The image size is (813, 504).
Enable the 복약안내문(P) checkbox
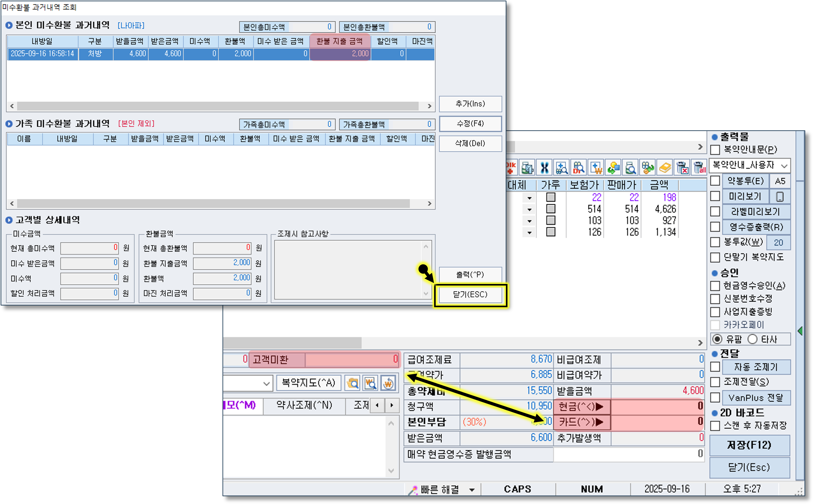pyautogui.click(x=715, y=150)
